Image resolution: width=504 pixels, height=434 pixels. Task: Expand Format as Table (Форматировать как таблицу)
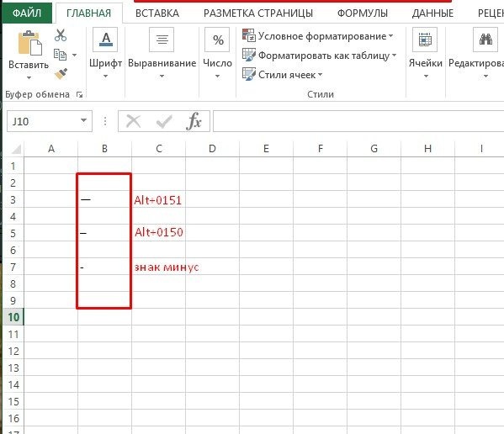[319, 56]
